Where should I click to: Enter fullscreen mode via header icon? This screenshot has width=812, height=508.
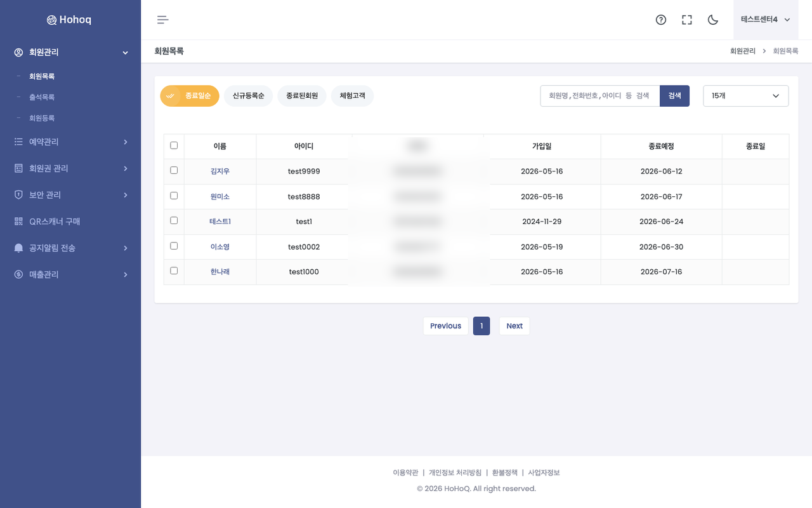(x=687, y=20)
